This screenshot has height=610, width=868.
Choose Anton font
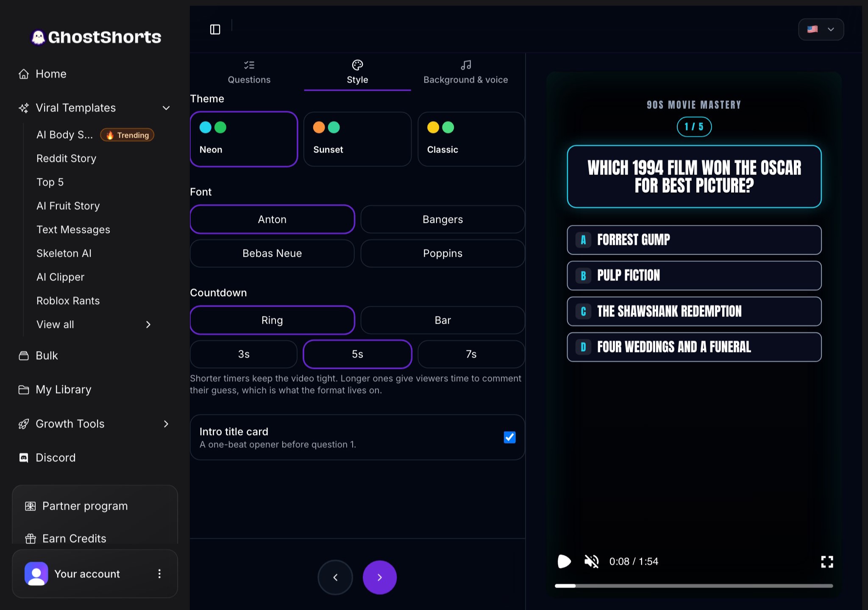pyautogui.click(x=272, y=219)
